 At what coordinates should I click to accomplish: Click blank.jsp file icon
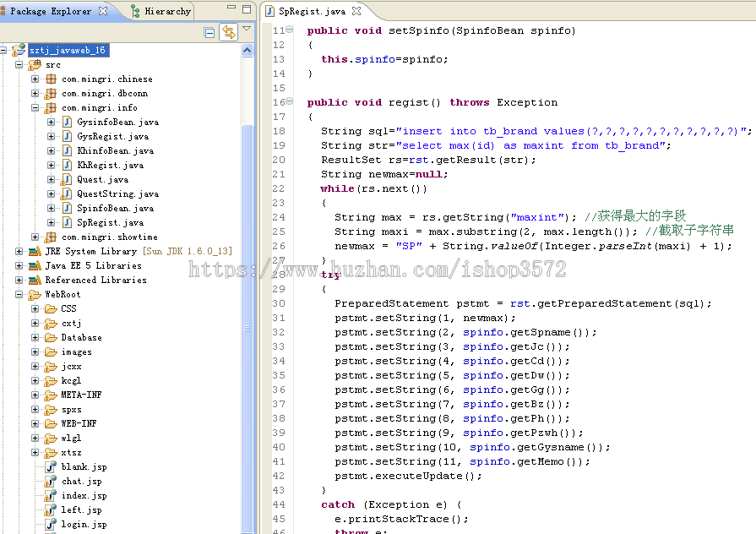51,466
